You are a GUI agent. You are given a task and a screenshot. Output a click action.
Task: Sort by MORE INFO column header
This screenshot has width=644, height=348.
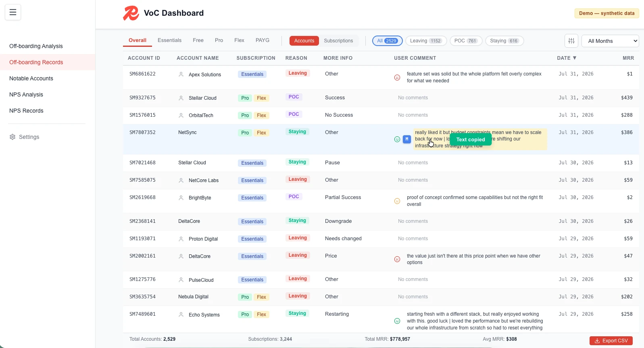pos(338,58)
